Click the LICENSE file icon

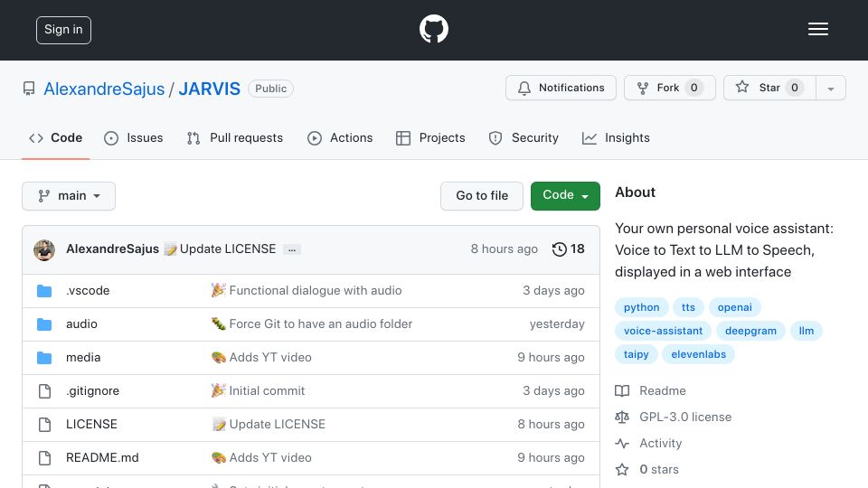44,425
